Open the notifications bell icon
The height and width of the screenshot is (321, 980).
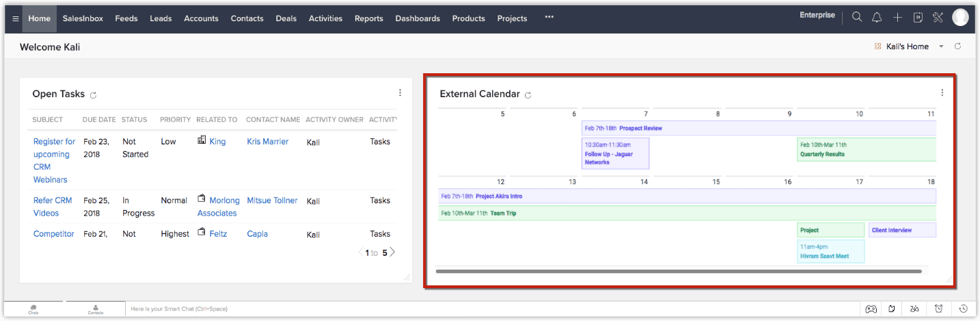(877, 18)
